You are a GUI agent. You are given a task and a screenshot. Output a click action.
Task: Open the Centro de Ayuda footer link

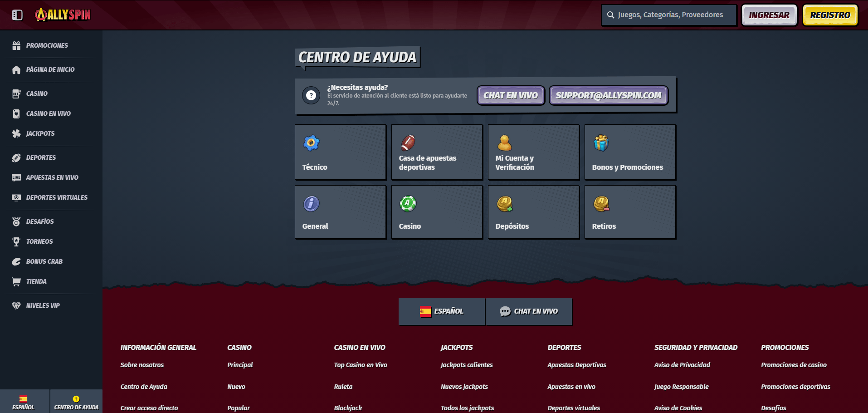click(144, 387)
